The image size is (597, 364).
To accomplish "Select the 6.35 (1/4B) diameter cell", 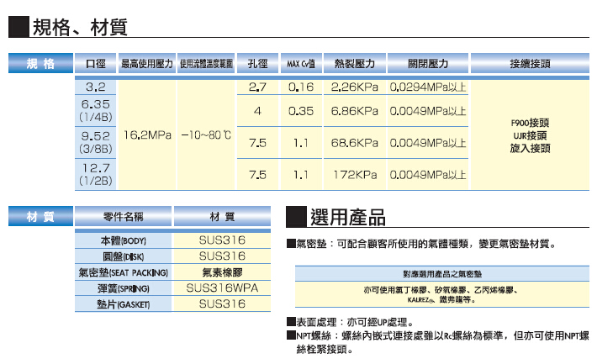I will click(96, 110).
